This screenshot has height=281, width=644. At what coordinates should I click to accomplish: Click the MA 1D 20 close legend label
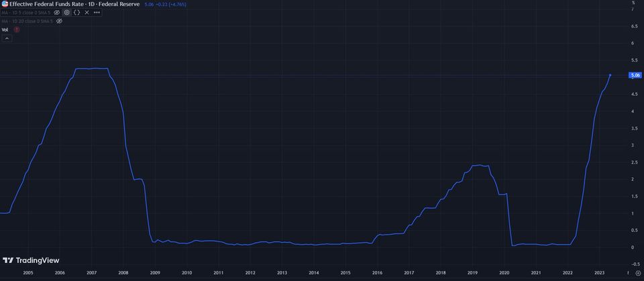coord(27,21)
